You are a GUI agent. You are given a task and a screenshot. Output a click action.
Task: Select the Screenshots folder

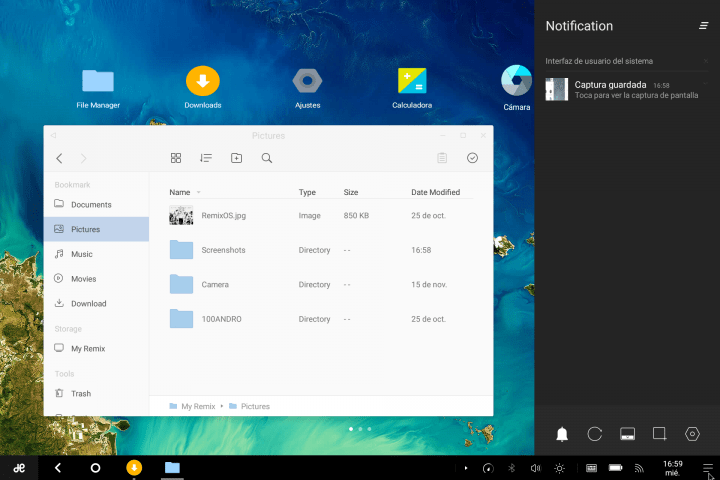tap(181, 250)
